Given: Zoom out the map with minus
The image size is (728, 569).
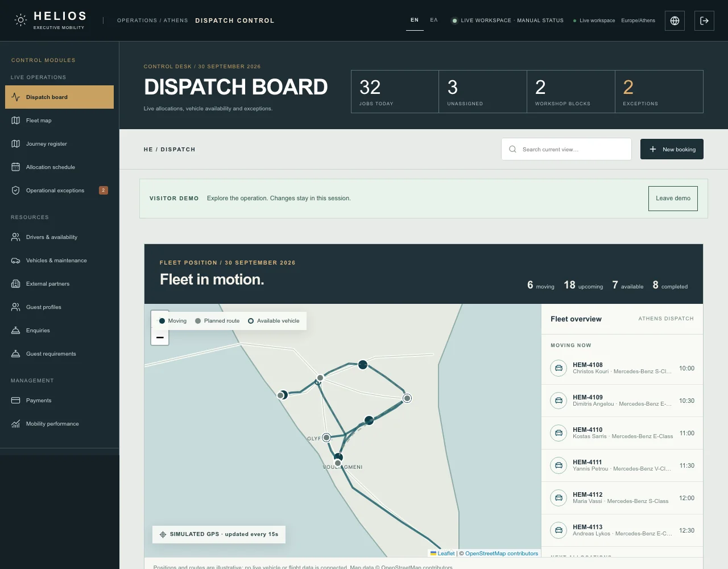Looking at the screenshot, I should (x=160, y=337).
